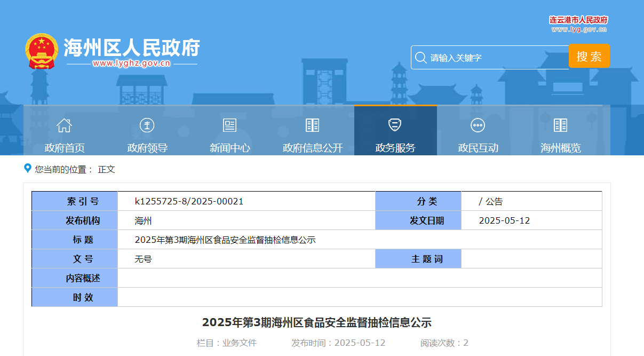The height and width of the screenshot is (356, 644).
Task: Click the www.lyghz.gov.cn site address
Action: [x=131, y=64]
